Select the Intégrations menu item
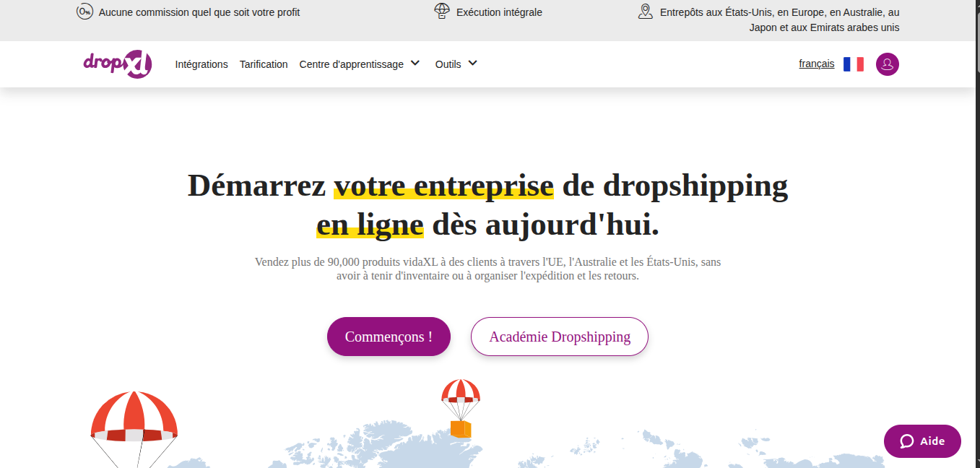This screenshot has height=468, width=980. pos(201,64)
